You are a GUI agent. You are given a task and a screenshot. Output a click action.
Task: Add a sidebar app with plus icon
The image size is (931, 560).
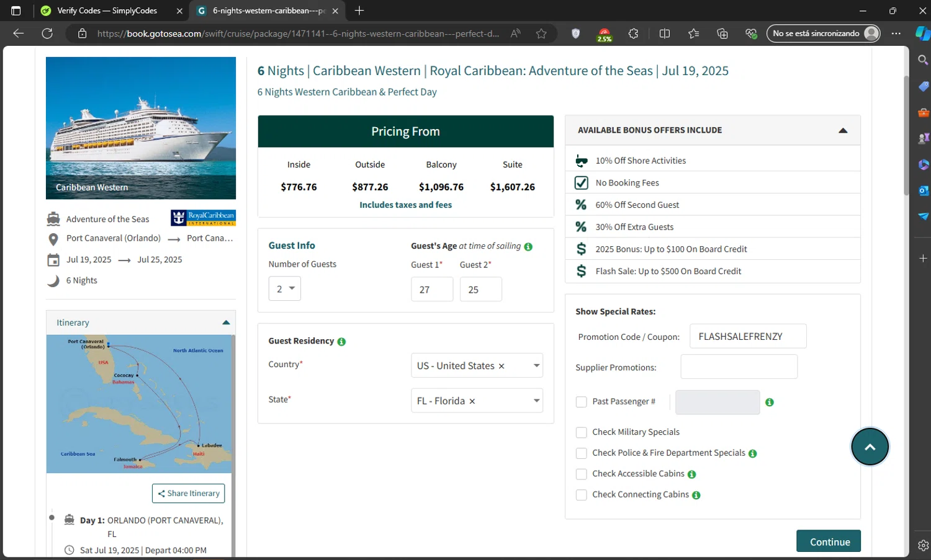(x=923, y=258)
